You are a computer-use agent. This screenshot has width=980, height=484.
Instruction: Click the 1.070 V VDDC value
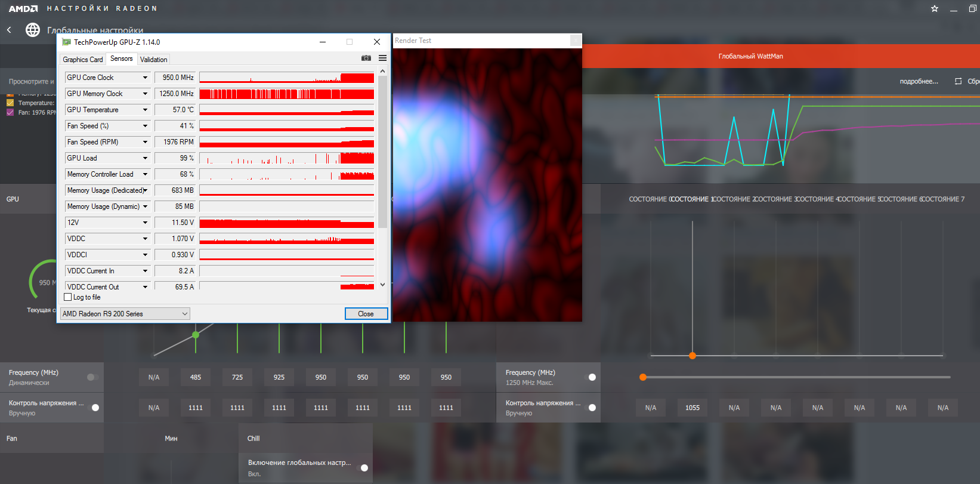(x=175, y=239)
